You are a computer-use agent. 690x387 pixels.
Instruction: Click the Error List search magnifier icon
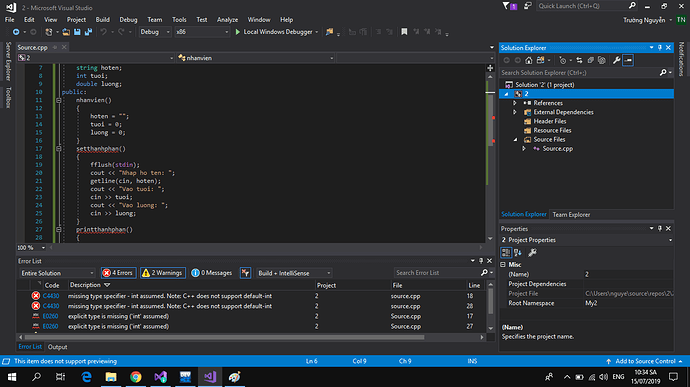484,273
